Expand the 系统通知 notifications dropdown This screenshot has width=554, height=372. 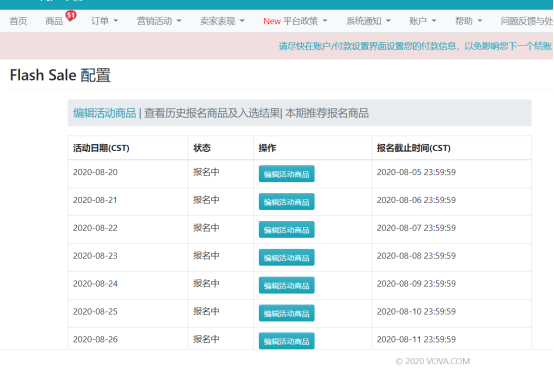[368, 21]
